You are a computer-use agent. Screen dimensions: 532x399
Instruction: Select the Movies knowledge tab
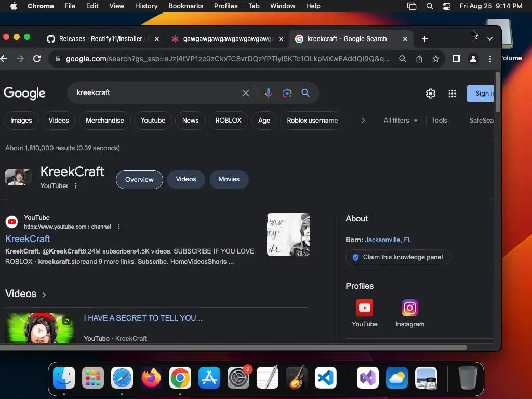pyautogui.click(x=229, y=179)
